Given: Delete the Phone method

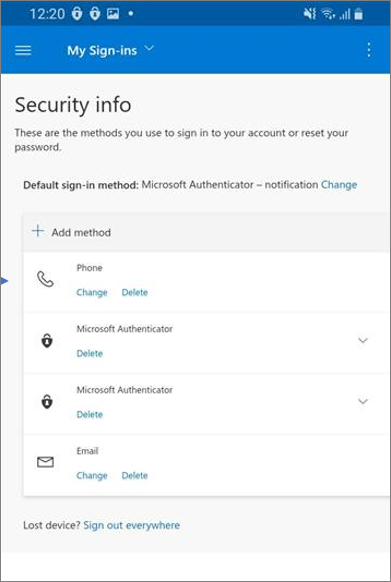Looking at the screenshot, I should point(135,292).
